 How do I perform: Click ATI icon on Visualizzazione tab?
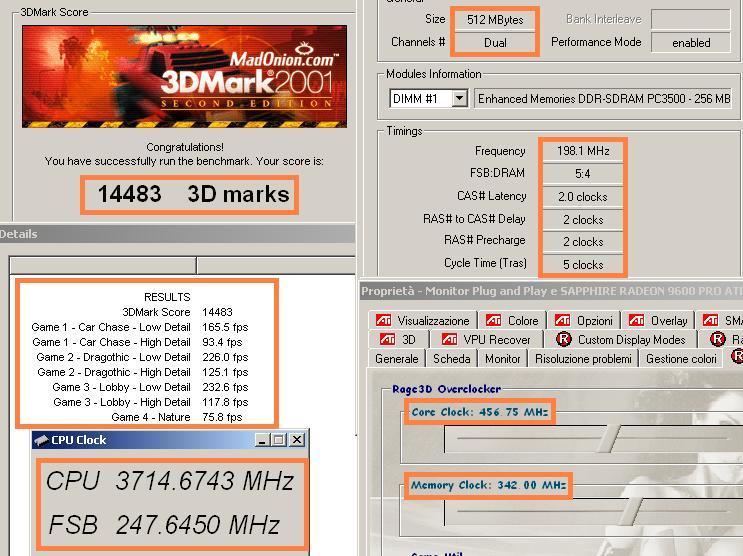[383, 320]
